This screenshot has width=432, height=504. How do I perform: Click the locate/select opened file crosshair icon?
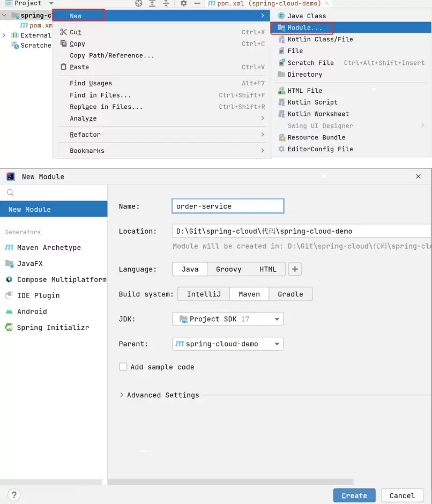[x=138, y=4]
